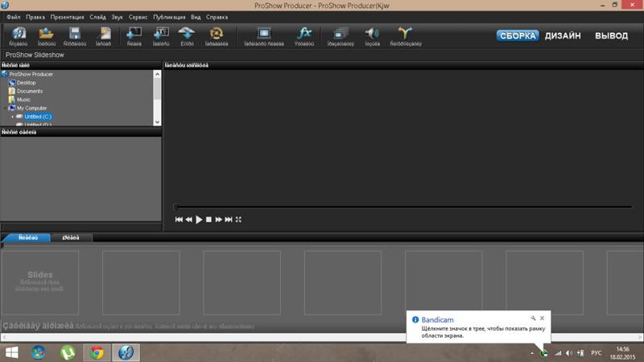Open the fx Effects toolbar tool
This screenshot has height=362, width=644.
point(304,35)
